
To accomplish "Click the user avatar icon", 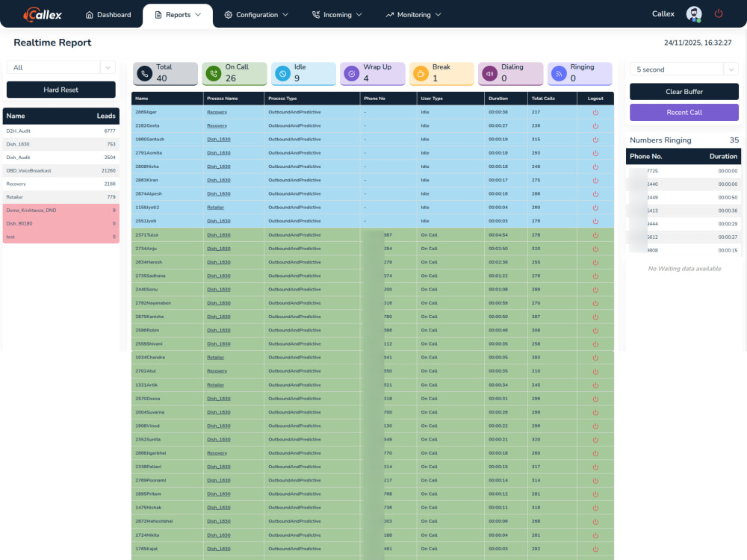I will click(694, 14).
